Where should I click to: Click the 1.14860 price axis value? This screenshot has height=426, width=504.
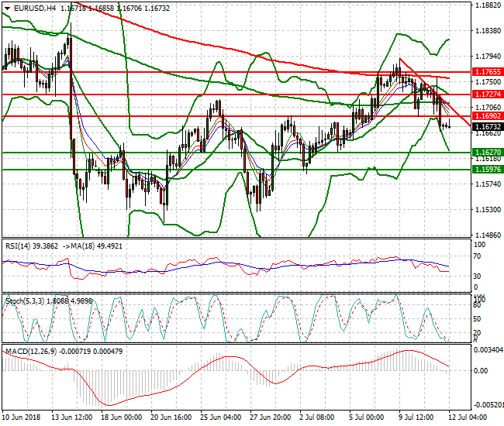[x=488, y=235]
